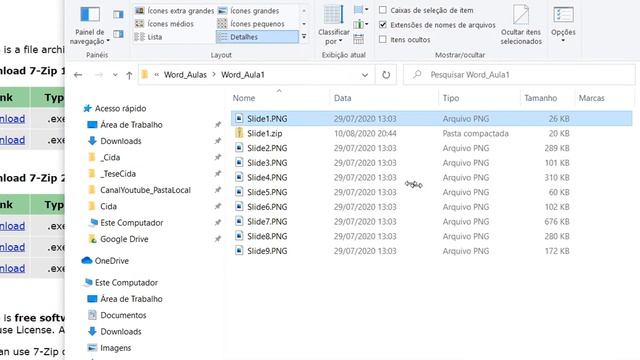Open recent locations dropdown arrow

click(x=115, y=75)
